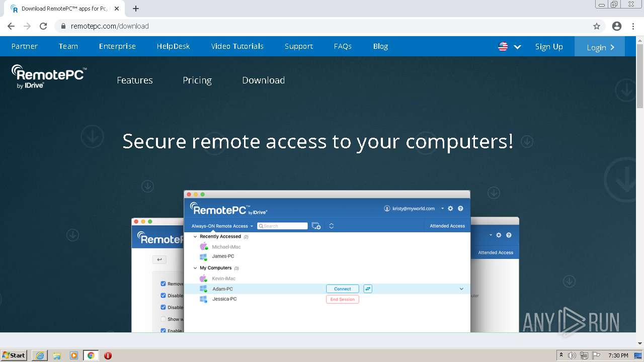Viewport: 644px width, 362px height.
Task: Open the Pricing page
Action: (x=197, y=80)
